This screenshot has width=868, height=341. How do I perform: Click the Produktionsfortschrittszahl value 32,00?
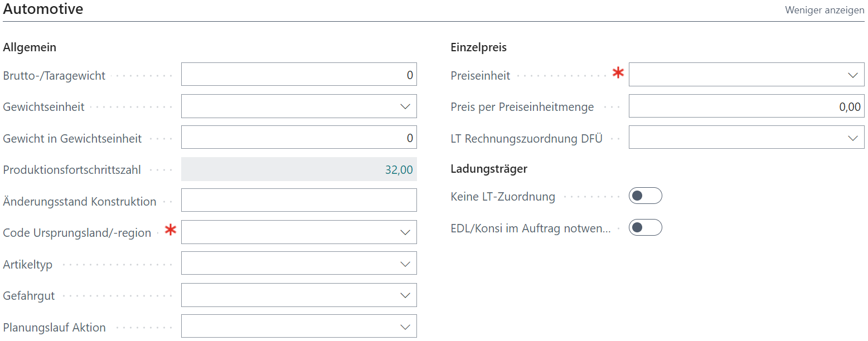click(x=399, y=169)
